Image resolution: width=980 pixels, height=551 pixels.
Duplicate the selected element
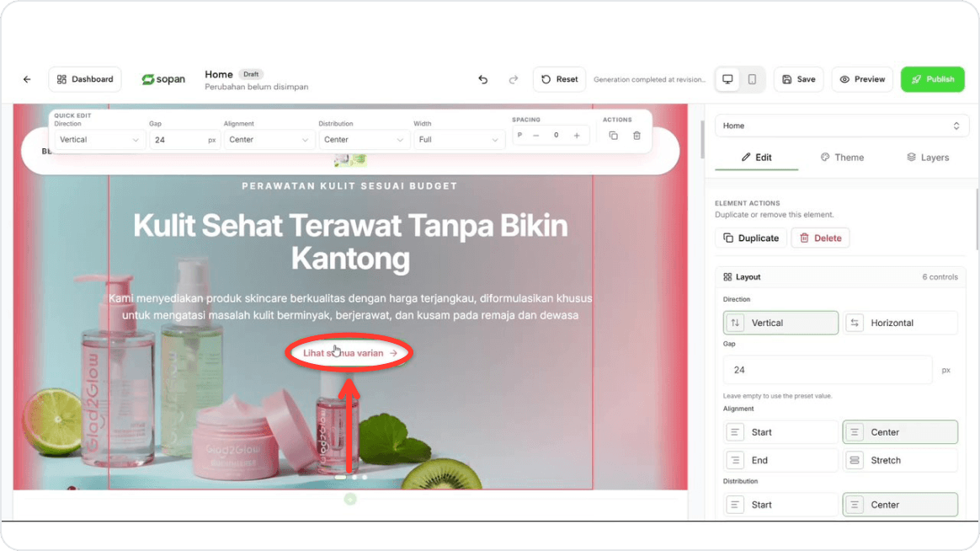[x=751, y=238]
